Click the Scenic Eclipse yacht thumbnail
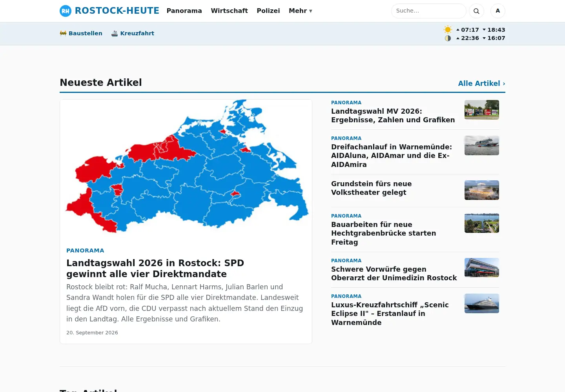This screenshot has width=565, height=392. coord(482,303)
